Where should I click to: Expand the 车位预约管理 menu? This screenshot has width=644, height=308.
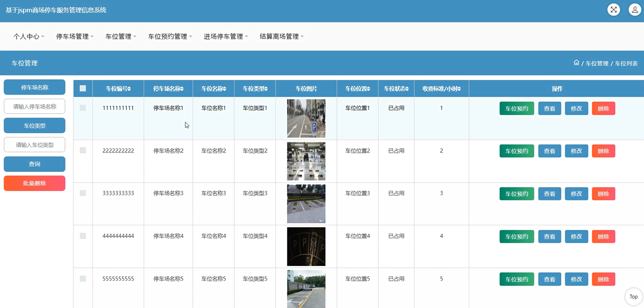pos(170,36)
